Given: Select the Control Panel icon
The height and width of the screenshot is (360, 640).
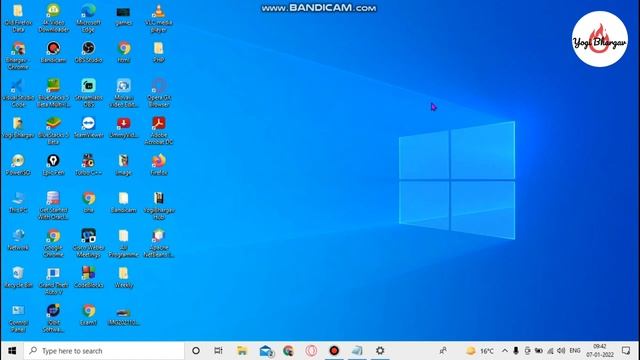Looking at the screenshot, I should (x=18, y=318).
